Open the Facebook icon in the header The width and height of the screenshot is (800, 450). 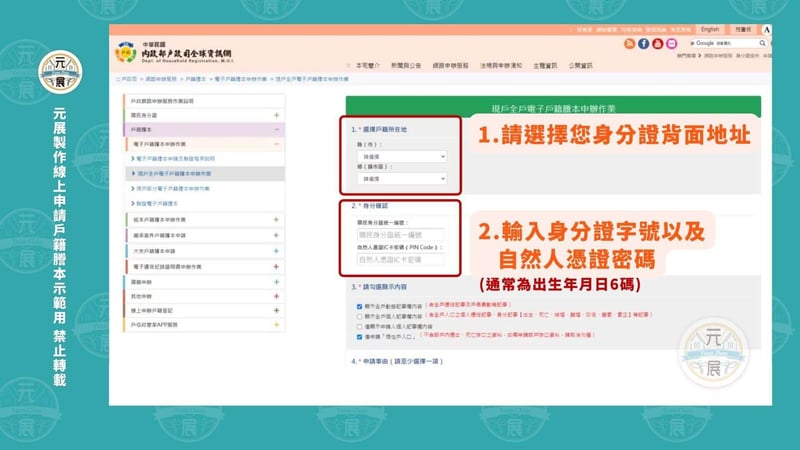click(x=643, y=44)
